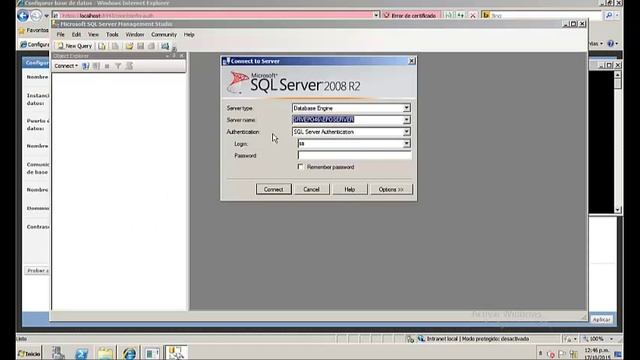Click the Inicio start button on the taskbar
Image resolution: width=640 pixels, height=360 pixels.
(x=29, y=353)
